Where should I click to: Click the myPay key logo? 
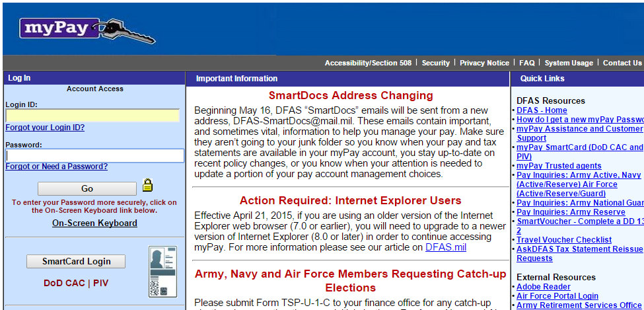click(x=87, y=31)
